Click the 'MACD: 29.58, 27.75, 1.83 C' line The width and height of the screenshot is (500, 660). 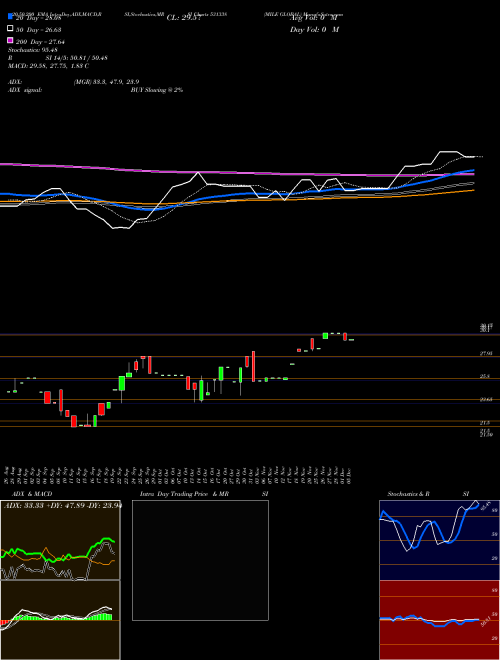coord(48,66)
